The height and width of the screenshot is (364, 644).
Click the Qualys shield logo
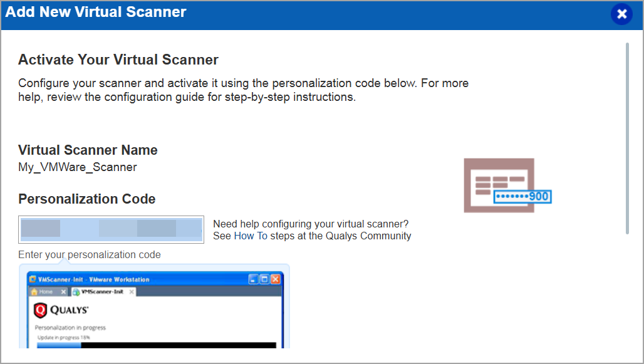click(40, 309)
